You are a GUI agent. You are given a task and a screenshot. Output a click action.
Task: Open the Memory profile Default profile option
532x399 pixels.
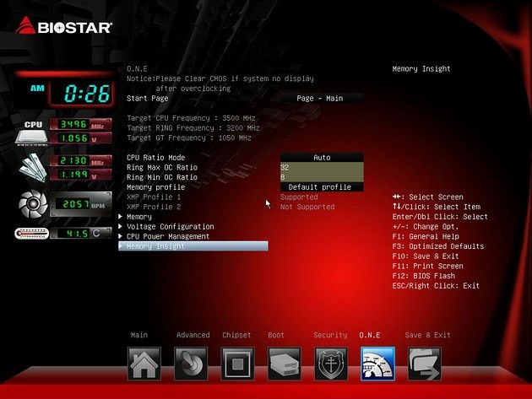tap(322, 186)
